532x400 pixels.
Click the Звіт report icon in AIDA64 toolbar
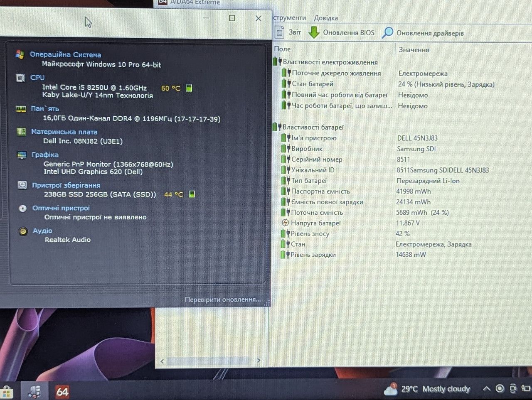(x=280, y=32)
